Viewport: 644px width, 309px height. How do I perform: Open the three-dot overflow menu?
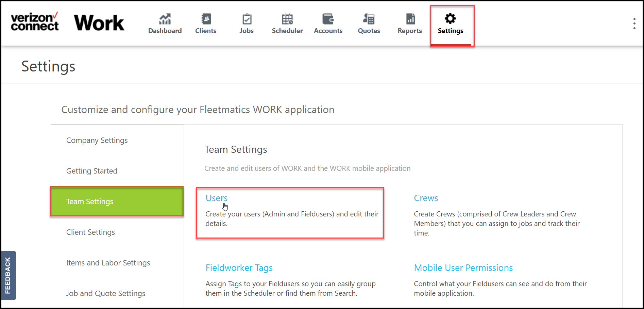pos(634,23)
